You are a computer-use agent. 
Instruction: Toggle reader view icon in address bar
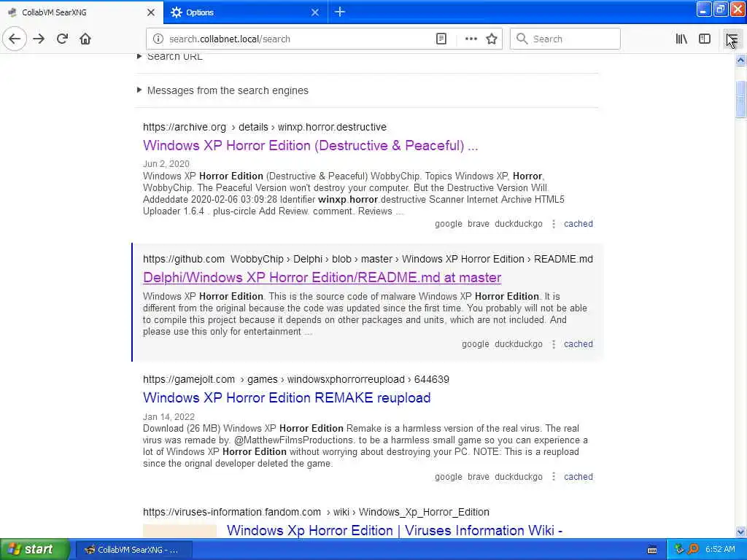(x=441, y=39)
